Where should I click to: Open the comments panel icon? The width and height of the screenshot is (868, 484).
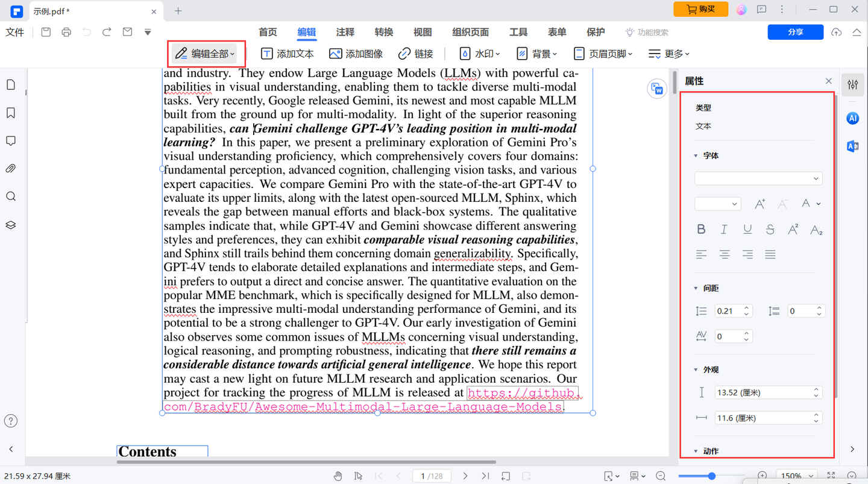pyautogui.click(x=11, y=140)
